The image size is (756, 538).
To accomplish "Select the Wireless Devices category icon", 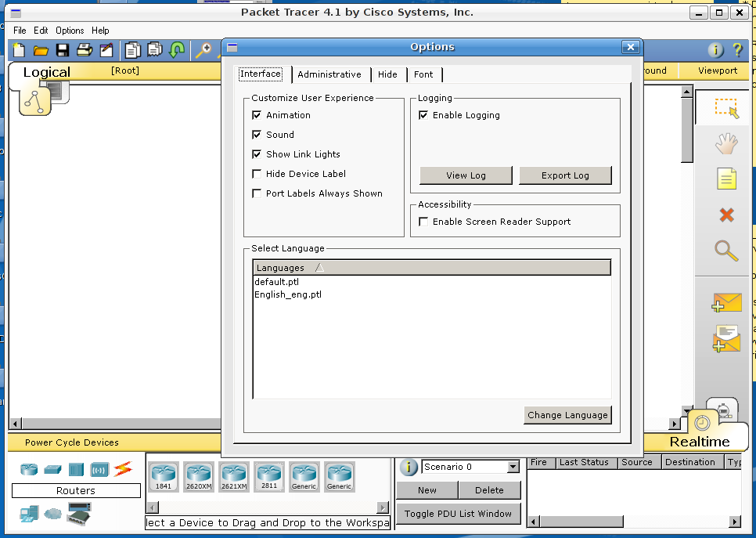I will [100, 470].
